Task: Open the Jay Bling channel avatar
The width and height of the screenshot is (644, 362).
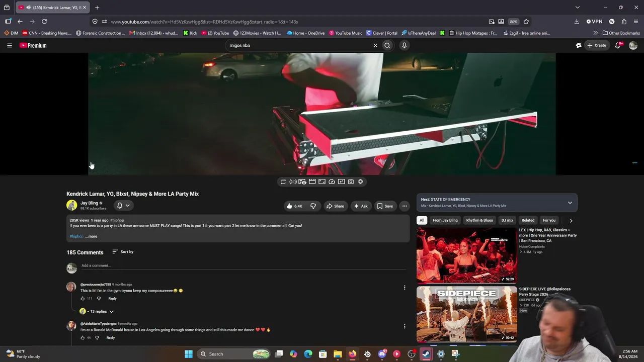Action: (x=72, y=205)
